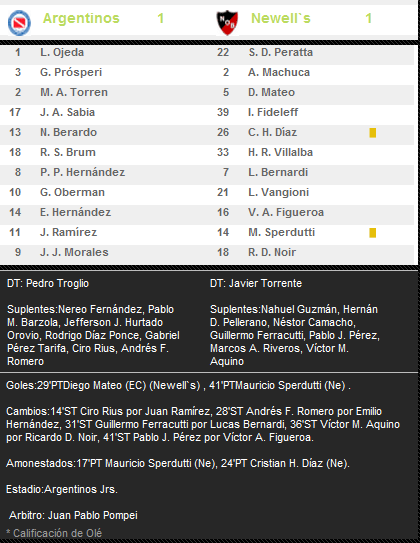Select L. Vangioni number 21
420x543 pixels.
pyautogui.click(x=278, y=192)
